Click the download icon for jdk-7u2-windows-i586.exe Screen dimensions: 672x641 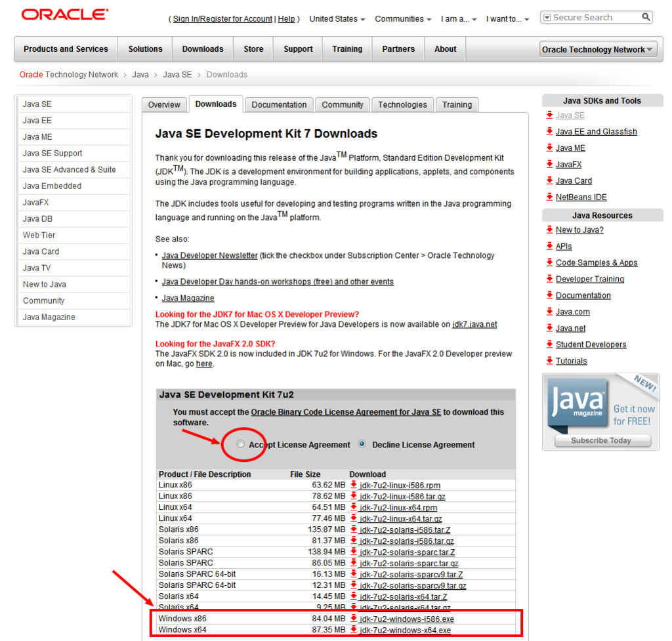[x=354, y=618]
